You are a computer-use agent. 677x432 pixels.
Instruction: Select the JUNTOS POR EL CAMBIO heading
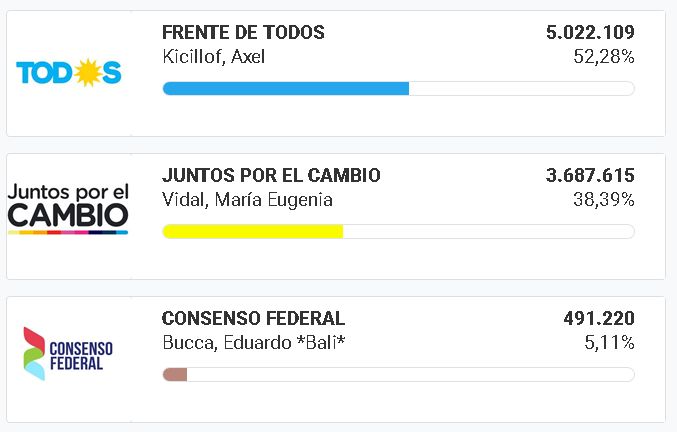point(271,176)
